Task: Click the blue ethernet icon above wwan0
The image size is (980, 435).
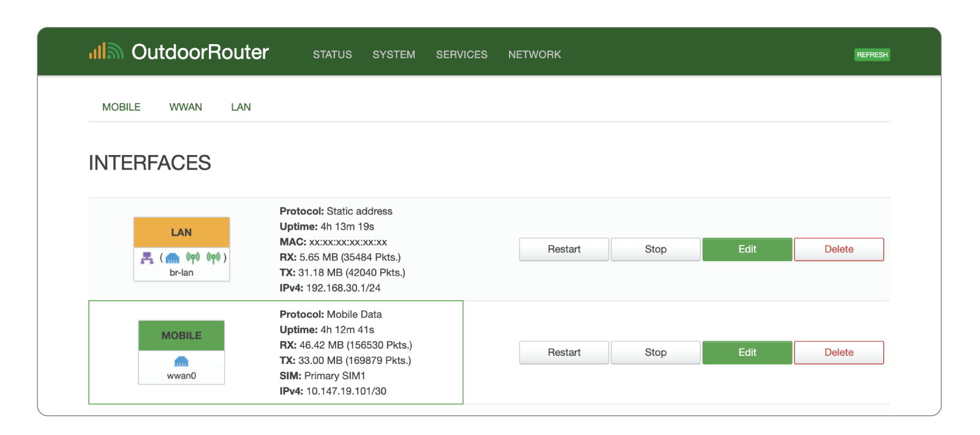Action: coord(181,361)
